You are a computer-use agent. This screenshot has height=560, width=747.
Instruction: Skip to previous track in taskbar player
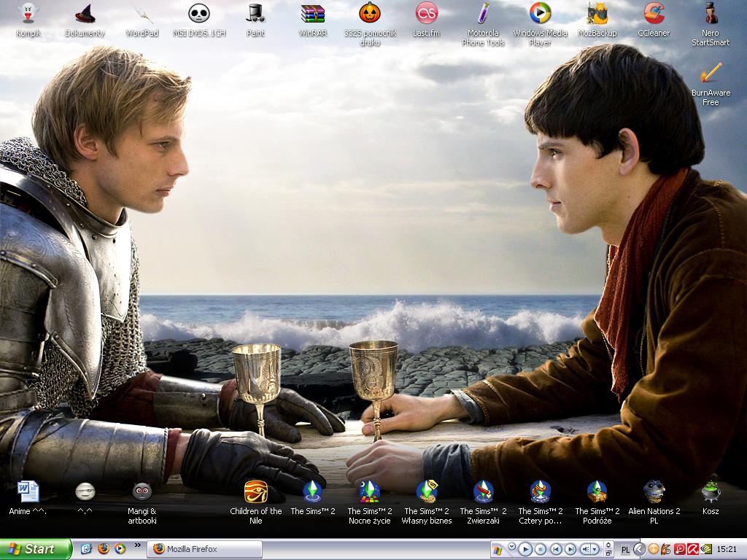[x=556, y=550]
